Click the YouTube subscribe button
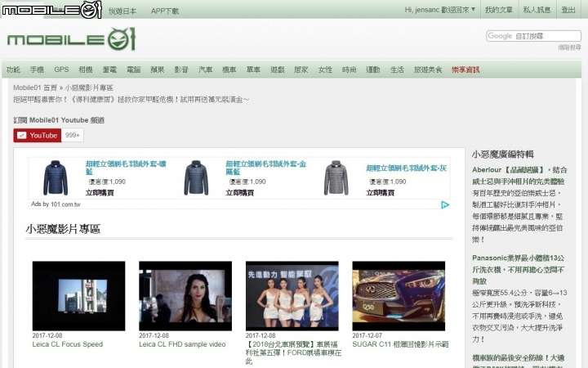The height and width of the screenshot is (368, 588). [x=37, y=135]
